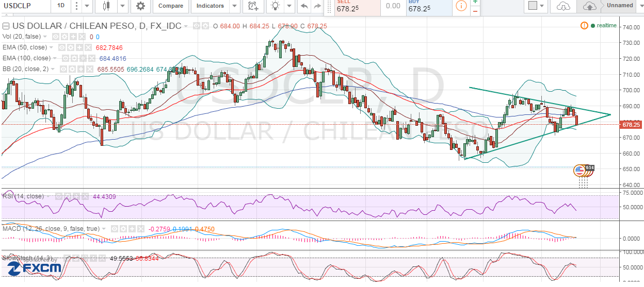This screenshot has height=287, width=644.
Task: Hide the EMA (100, close) line
Action: coord(65,58)
